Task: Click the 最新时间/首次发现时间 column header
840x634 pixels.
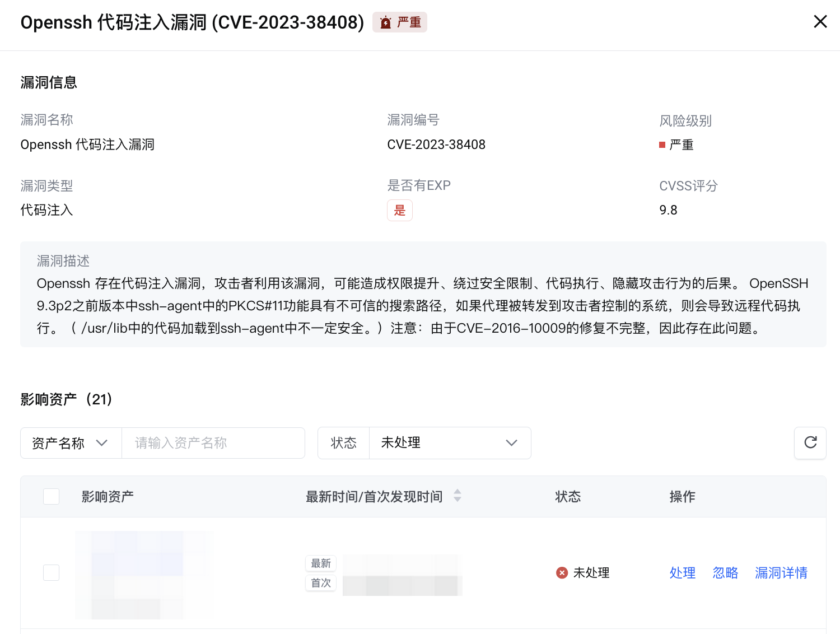Action: [x=374, y=496]
